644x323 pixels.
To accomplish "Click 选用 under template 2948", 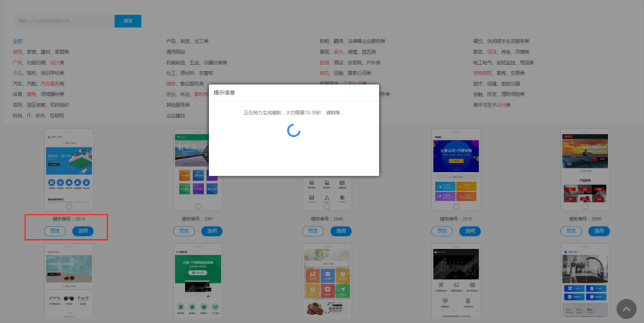I will [341, 231].
